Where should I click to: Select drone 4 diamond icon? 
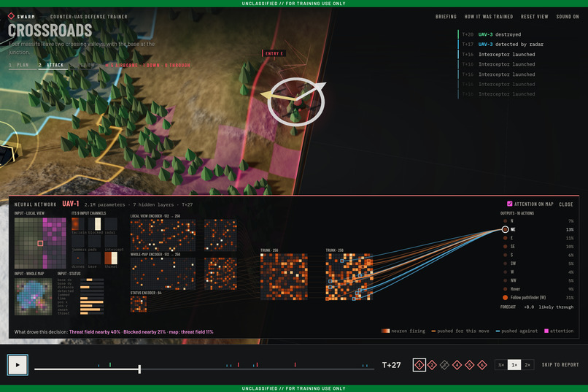457,364
